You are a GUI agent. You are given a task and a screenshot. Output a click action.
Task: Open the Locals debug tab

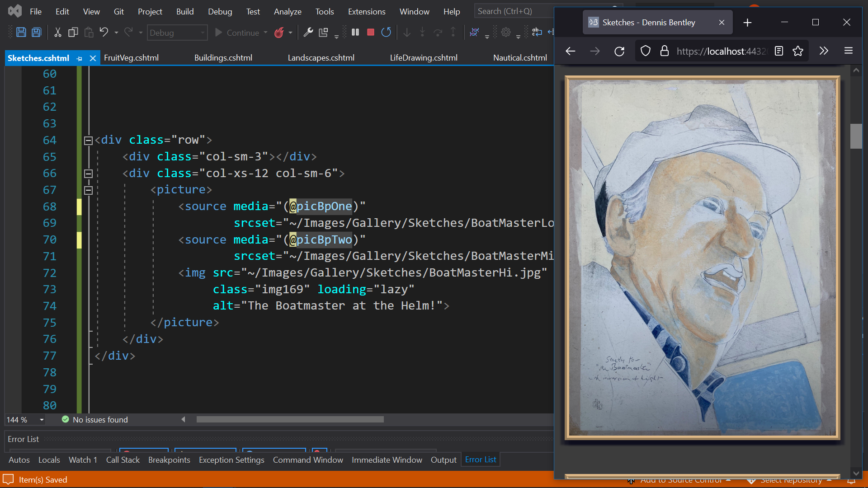pos(49,460)
